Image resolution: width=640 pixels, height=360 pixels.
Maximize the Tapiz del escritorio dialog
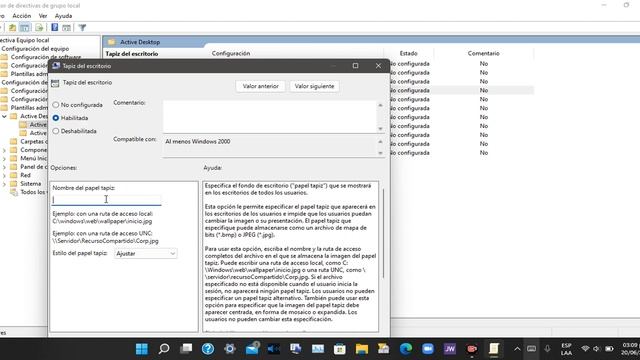[356, 66]
